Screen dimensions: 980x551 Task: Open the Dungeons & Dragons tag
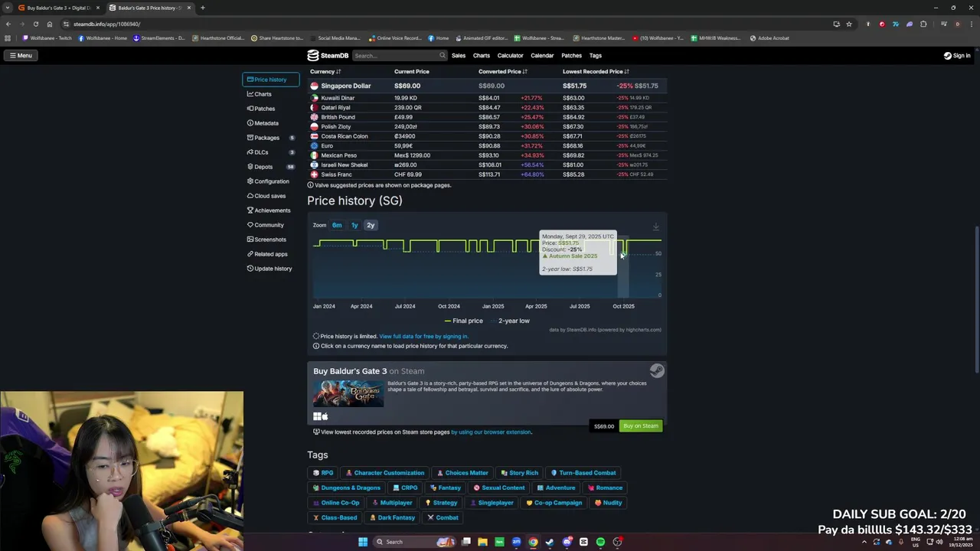point(346,487)
